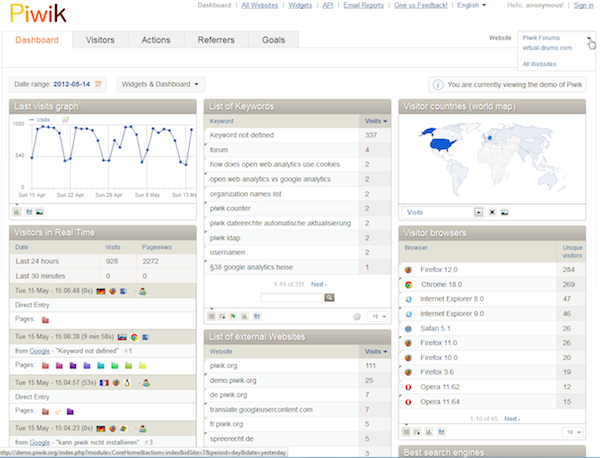
Task: Click the French flag on the 15:04:57 visit
Action: [104, 383]
